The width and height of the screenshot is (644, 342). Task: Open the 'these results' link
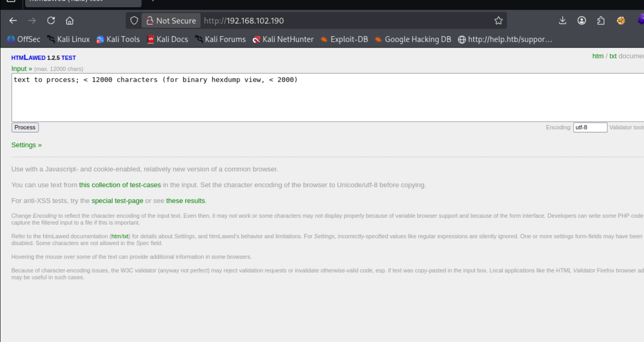point(185,200)
